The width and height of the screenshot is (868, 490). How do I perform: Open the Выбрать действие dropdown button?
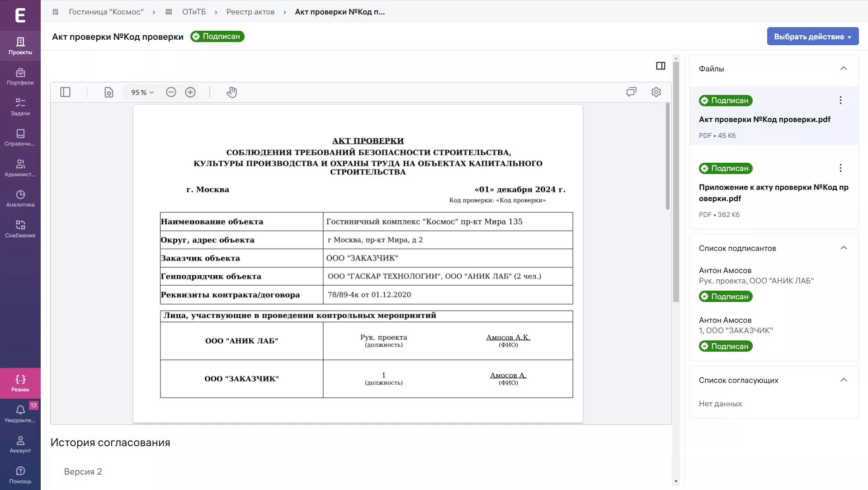tap(812, 37)
